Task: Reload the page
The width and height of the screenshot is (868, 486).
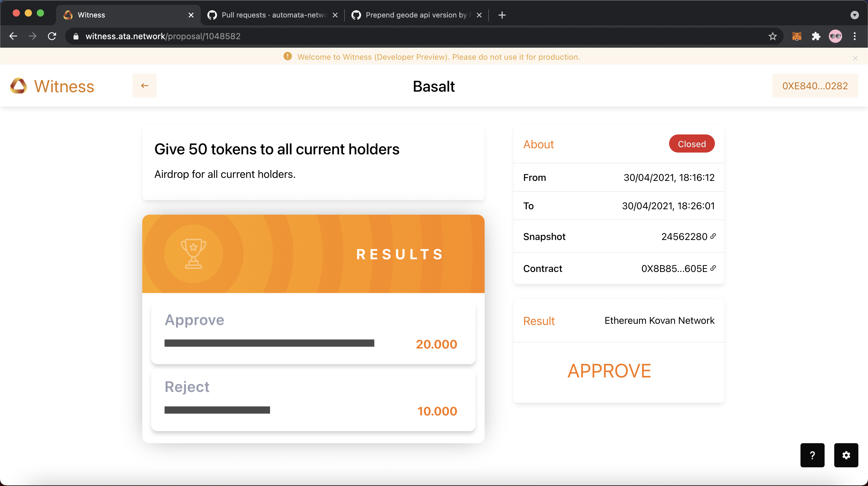Action: click(52, 36)
